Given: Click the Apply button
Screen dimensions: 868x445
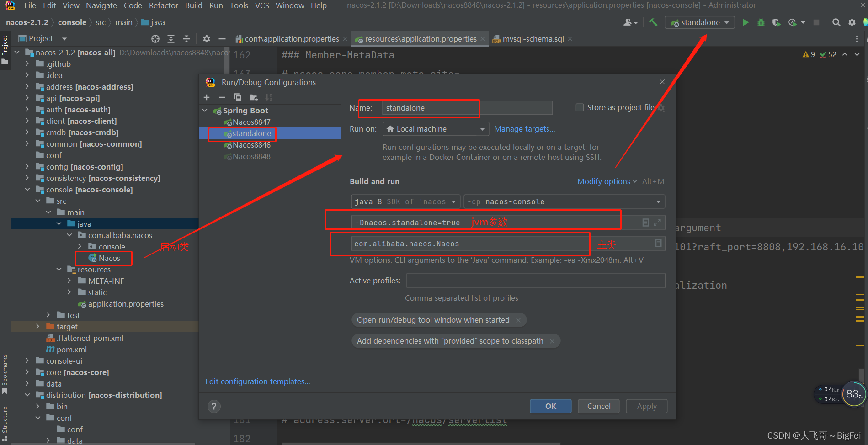Looking at the screenshot, I should click(647, 406).
